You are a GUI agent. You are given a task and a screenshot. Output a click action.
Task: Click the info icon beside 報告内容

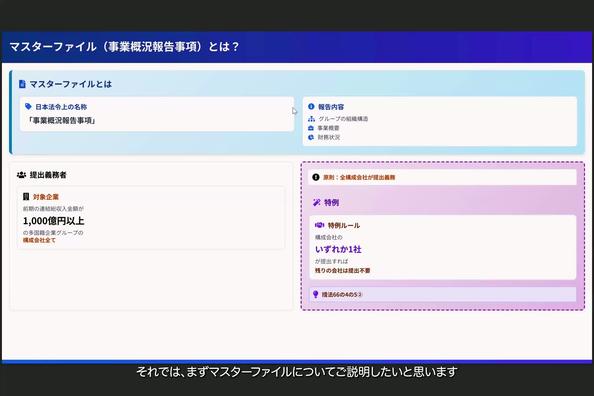(311, 106)
